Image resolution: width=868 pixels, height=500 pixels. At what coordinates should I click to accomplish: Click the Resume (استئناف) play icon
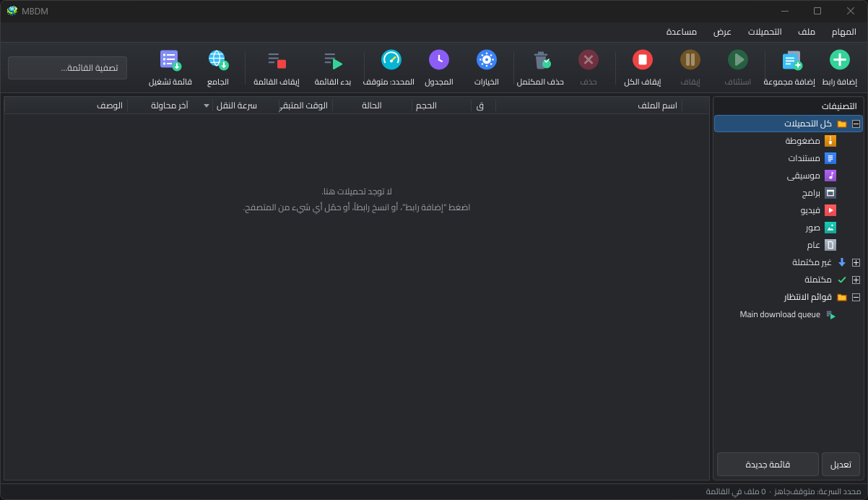(x=737, y=60)
